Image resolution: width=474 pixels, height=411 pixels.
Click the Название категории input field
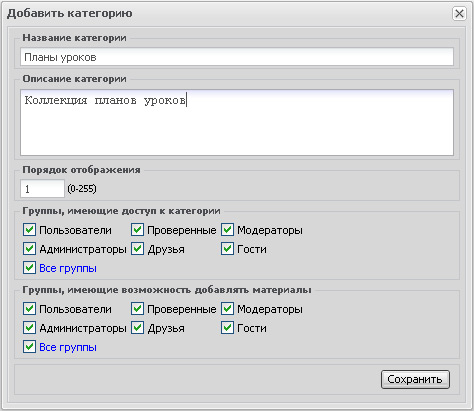[x=237, y=57]
